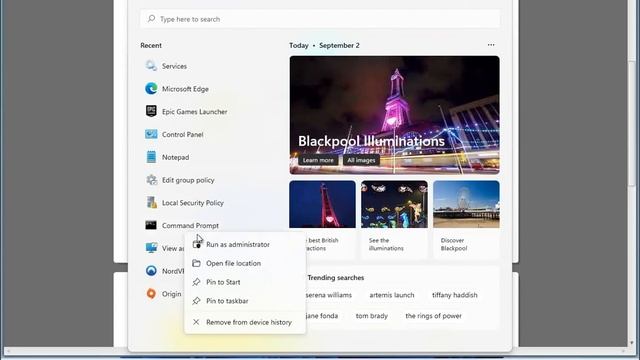
Task: Click the All images button
Action: tap(361, 160)
